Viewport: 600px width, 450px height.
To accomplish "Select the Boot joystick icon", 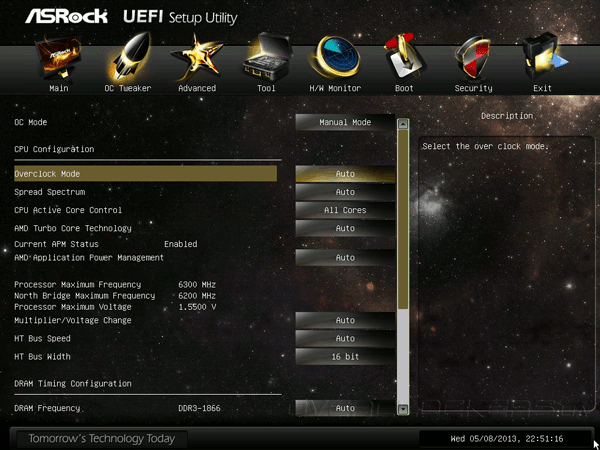I will tap(404, 56).
